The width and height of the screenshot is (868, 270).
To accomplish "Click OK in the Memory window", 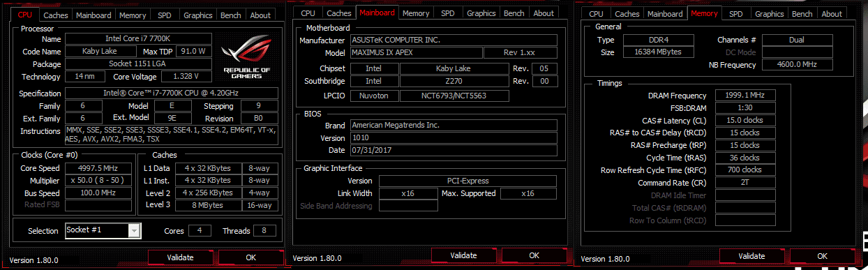I will [x=823, y=256].
